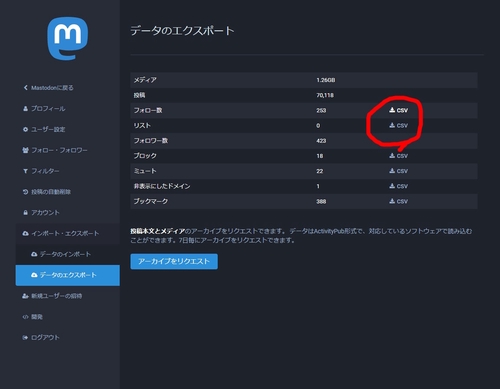This screenshot has height=389, width=500.
Task: Click アーカイブをリクエスト button
Action: tap(174, 262)
